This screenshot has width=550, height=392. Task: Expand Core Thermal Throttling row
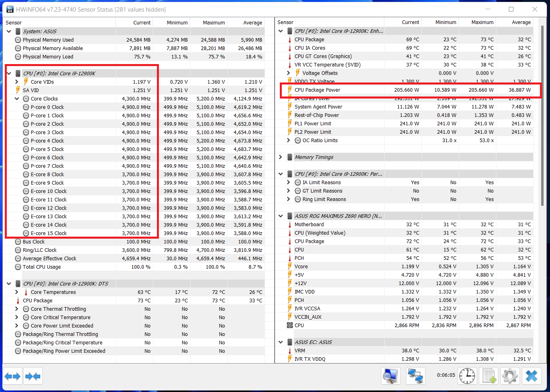(17, 309)
